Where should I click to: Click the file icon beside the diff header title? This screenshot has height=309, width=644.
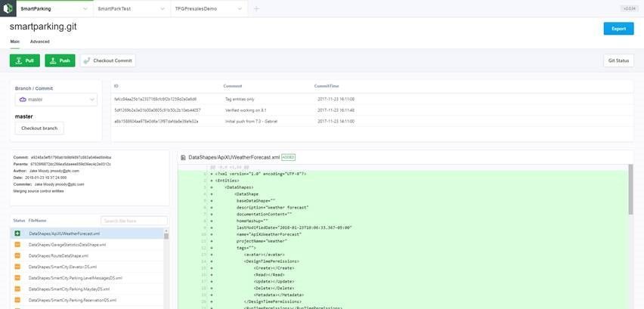click(183, 157)
